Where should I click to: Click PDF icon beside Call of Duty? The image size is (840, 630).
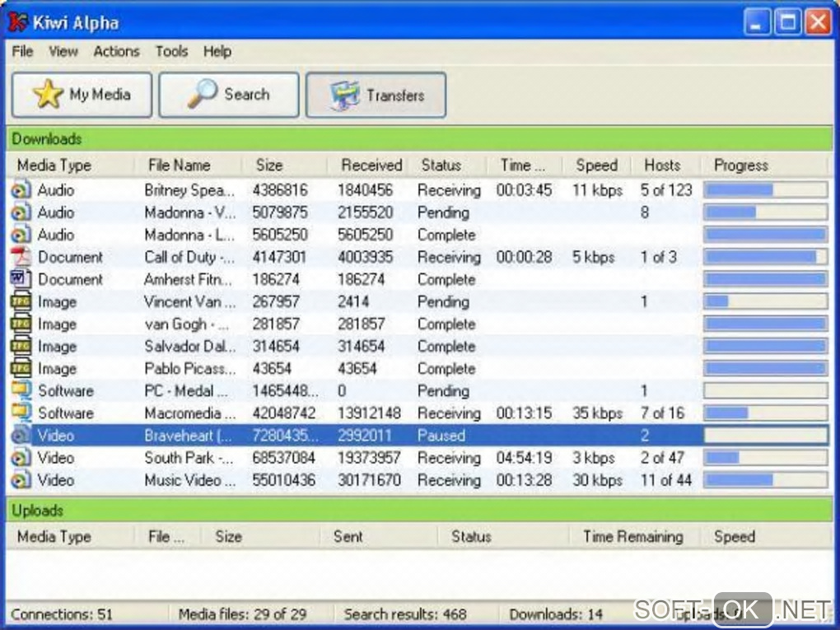(x=21, y=257)
